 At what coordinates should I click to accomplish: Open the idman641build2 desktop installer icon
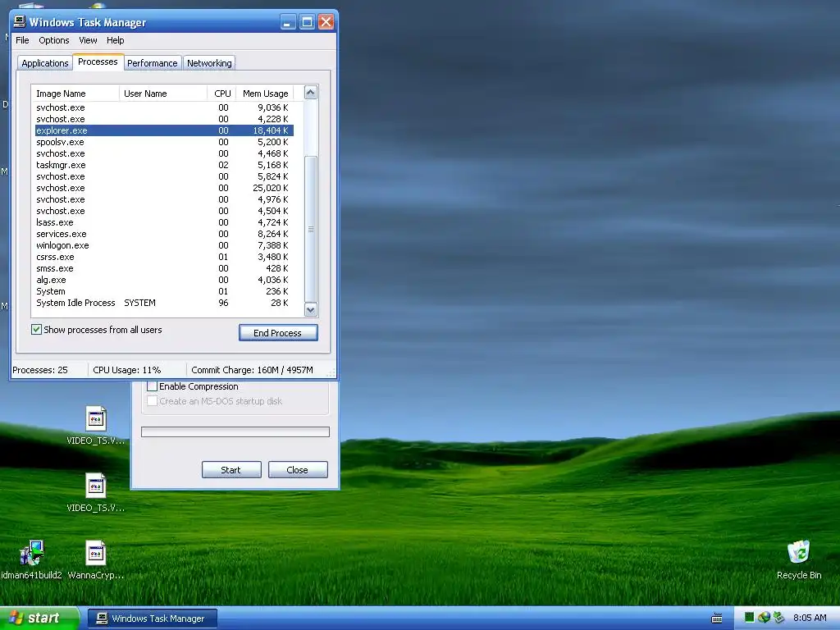tap(32, 553)
